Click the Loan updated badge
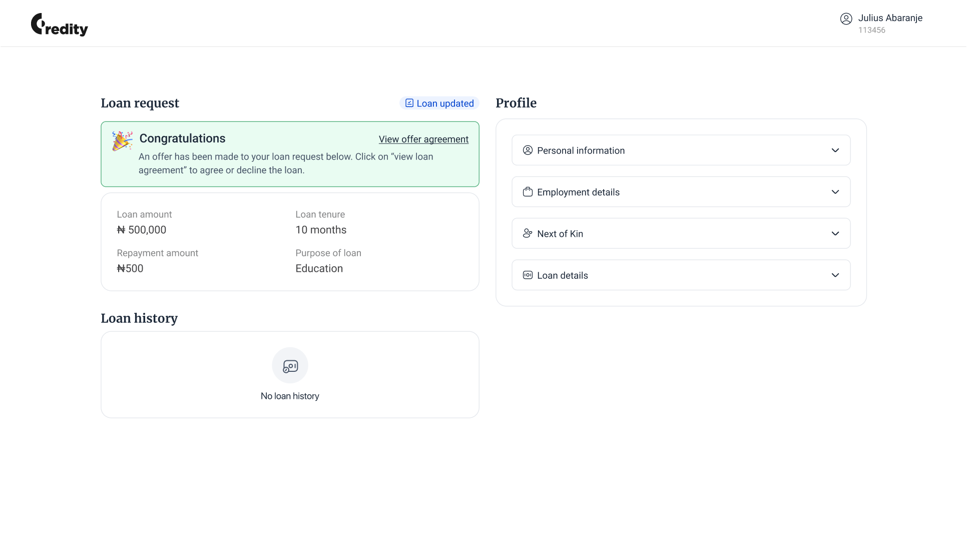The height and width of the screenshot is (560, 967). tap(439, 103)
